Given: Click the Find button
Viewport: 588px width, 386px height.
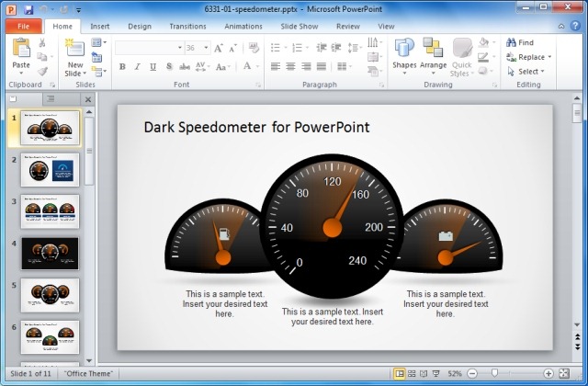Looking at the screenshot, I should (520, 42).
